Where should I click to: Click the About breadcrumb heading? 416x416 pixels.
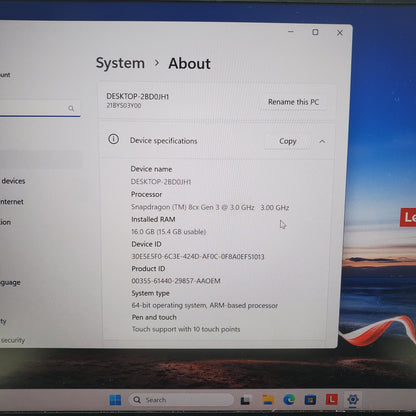point(189,64)
